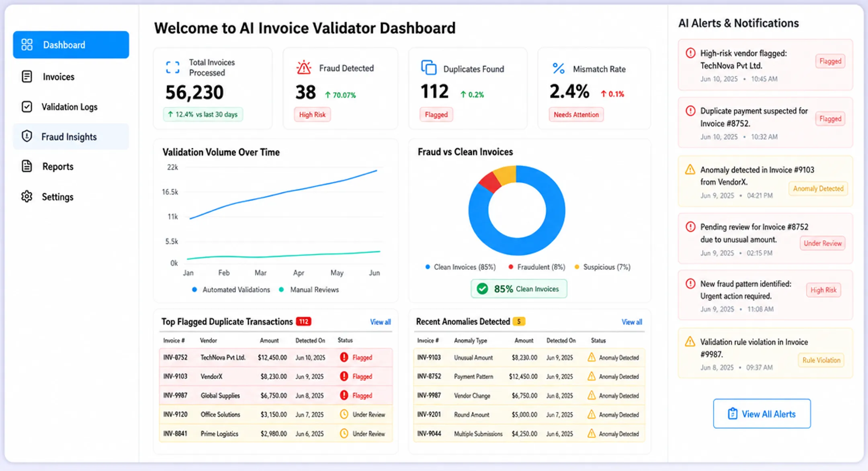
Task: Click 56,230 total invoices value
Action: click(194, 92)
